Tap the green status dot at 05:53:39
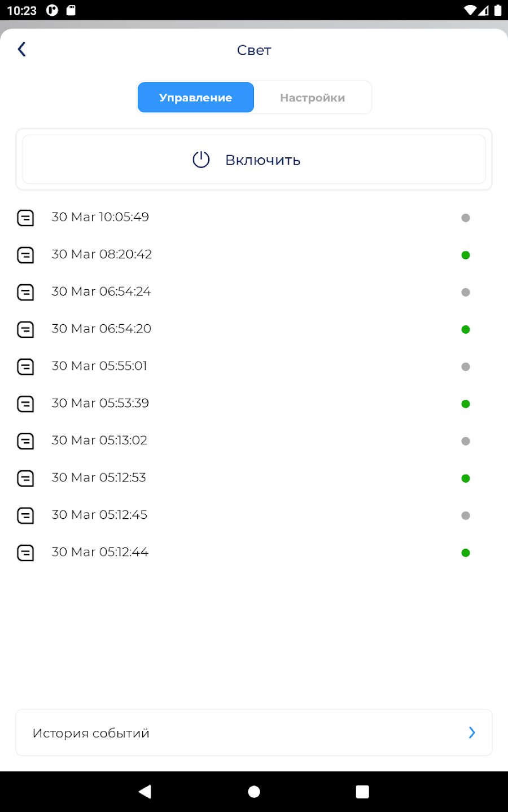Screen dimensions: 508x812 click(x=466, y=404)
